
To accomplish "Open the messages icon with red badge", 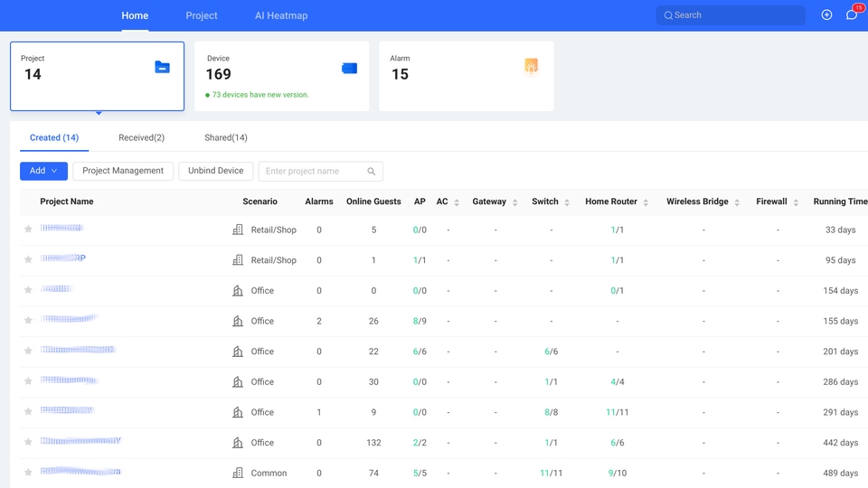I will click(x=852, y=14).
